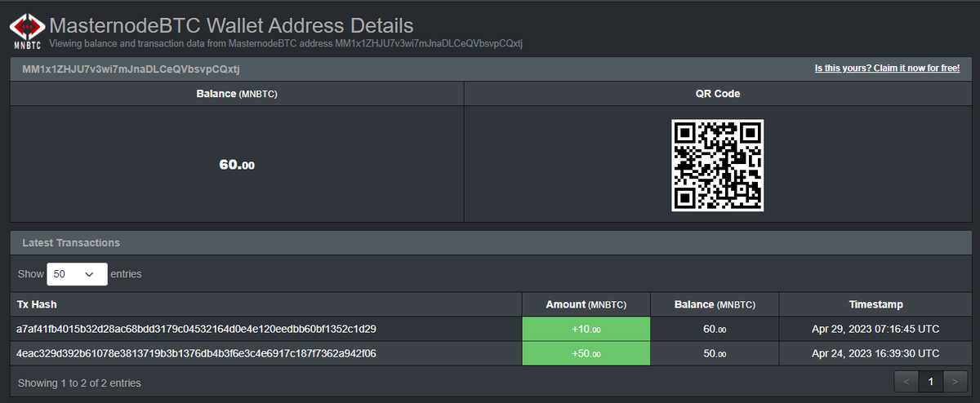
Task: Click timestamp Apr 24, 2023 16:39:30 UTC
Action: (875, 354)
